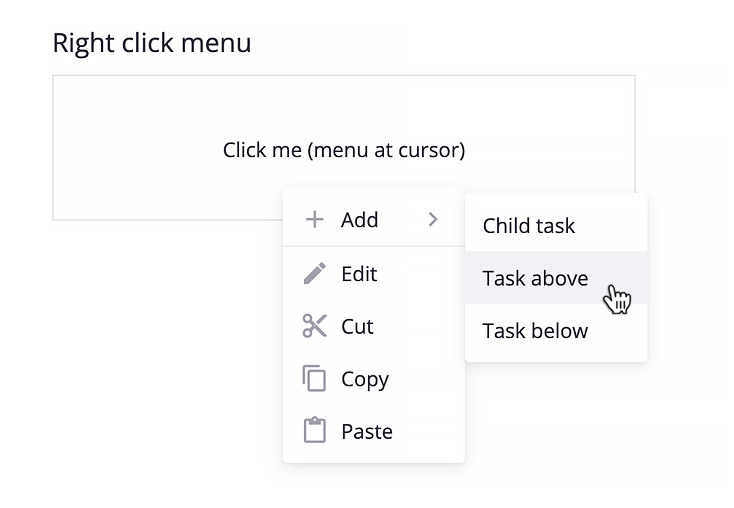Select the Add menu entry label
The image size is (734, 508).
click(359, 220)
